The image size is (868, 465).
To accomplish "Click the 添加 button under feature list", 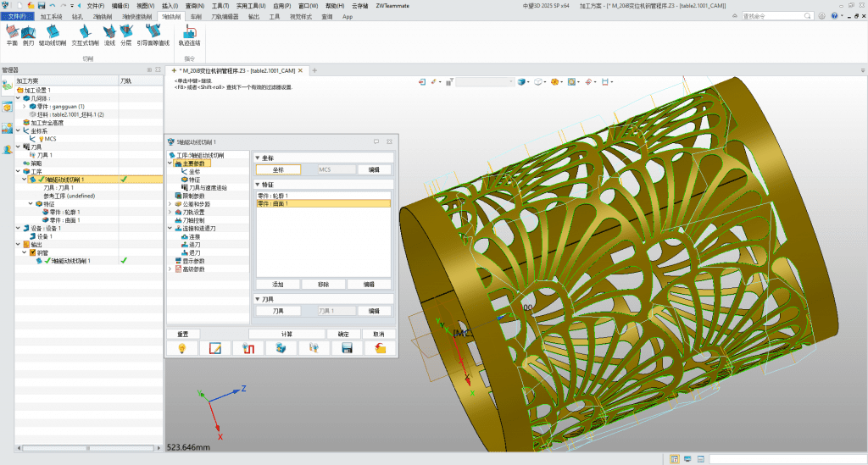I will coord(277,285).
